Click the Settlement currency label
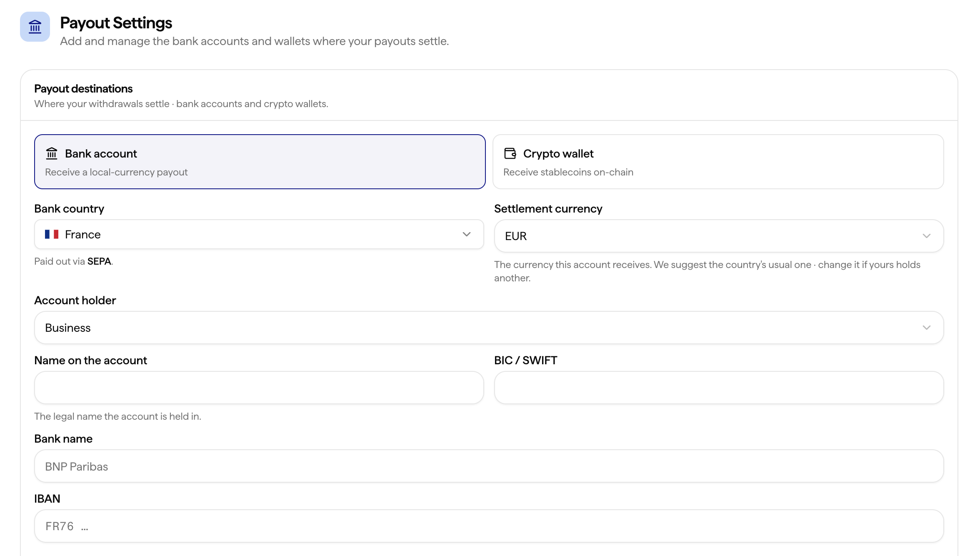 (548, 209)
